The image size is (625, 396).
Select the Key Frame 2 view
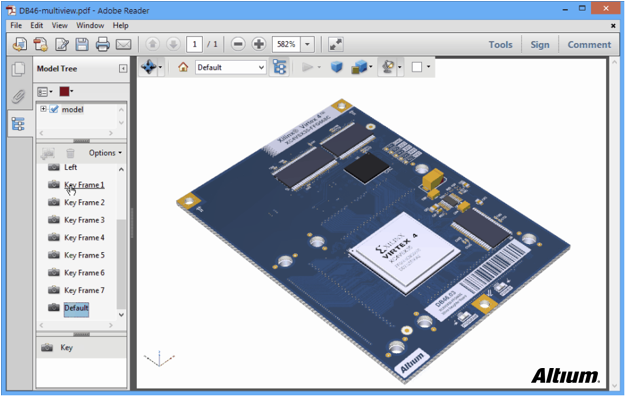[x=84, y=202]
